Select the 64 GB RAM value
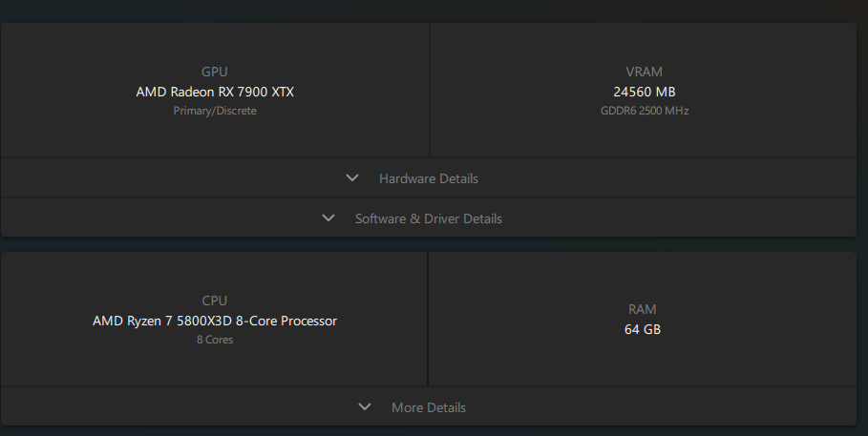The image size is (868, 436). [643, 329]
